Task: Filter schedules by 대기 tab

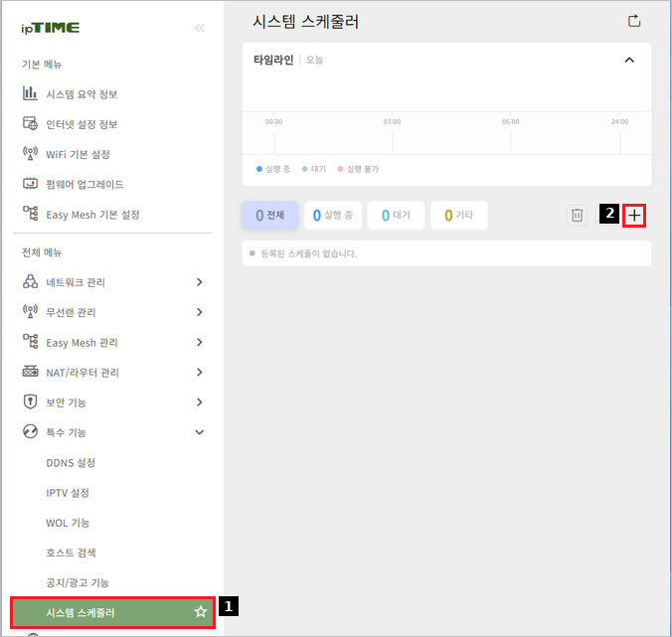Action: pos(396,215)
